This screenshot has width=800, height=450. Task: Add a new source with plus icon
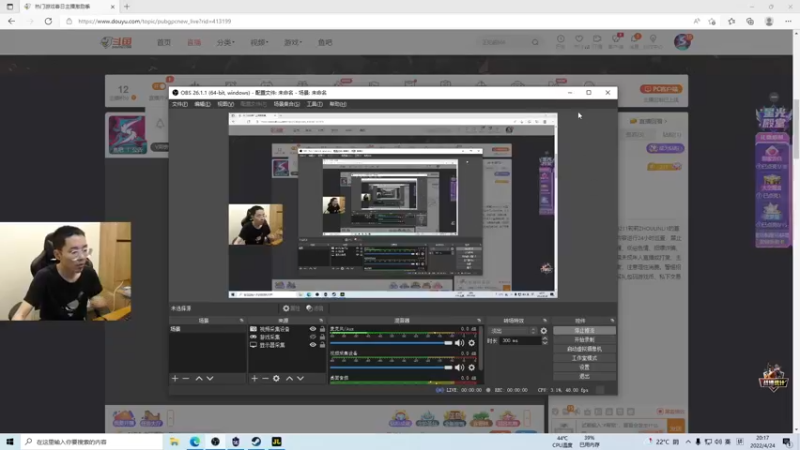point(254,379)
